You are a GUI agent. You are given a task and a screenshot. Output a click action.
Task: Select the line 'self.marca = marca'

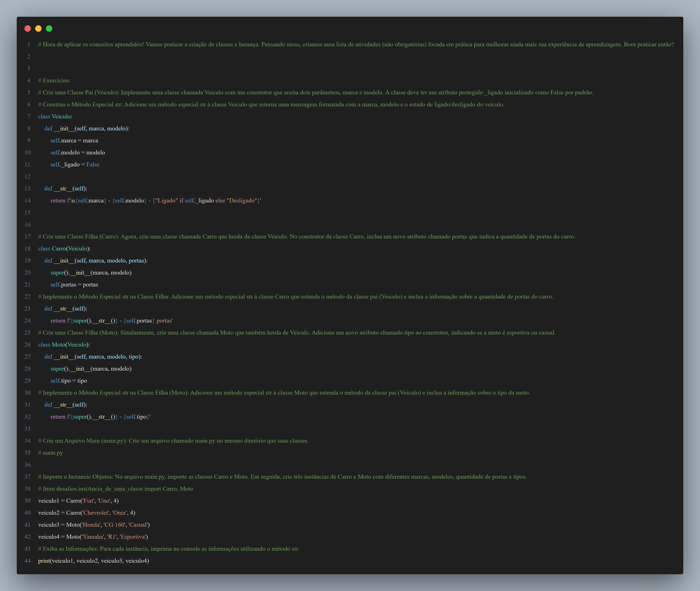[x=74, y=140]
